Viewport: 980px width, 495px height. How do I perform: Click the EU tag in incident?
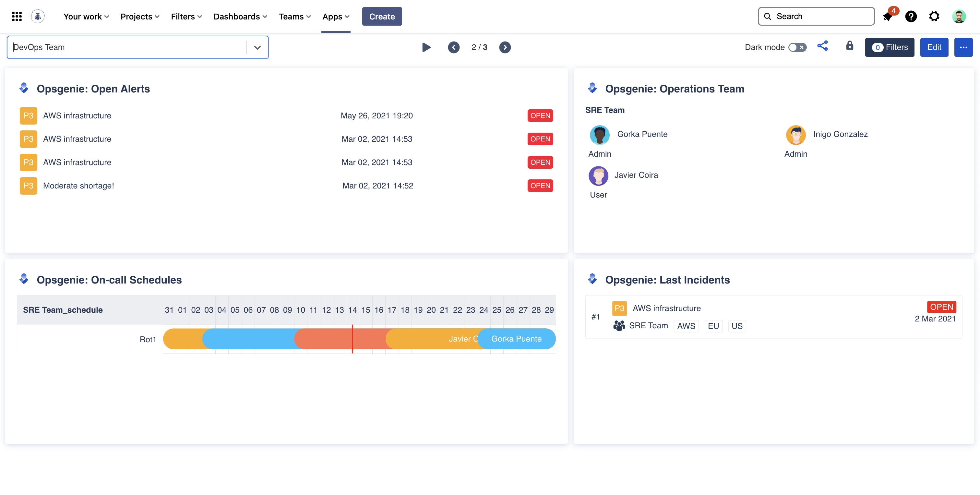[x=713, y=326]
